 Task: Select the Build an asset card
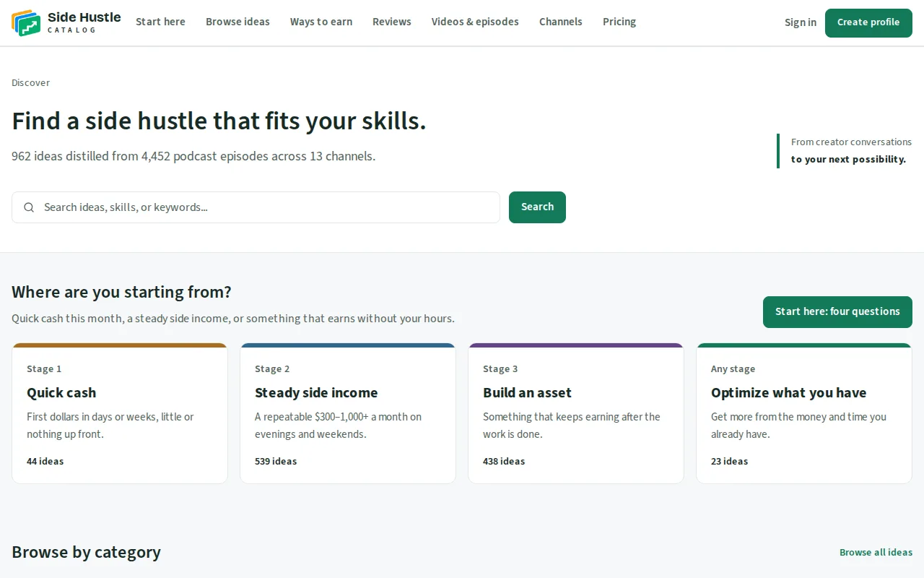click(576, 413)
